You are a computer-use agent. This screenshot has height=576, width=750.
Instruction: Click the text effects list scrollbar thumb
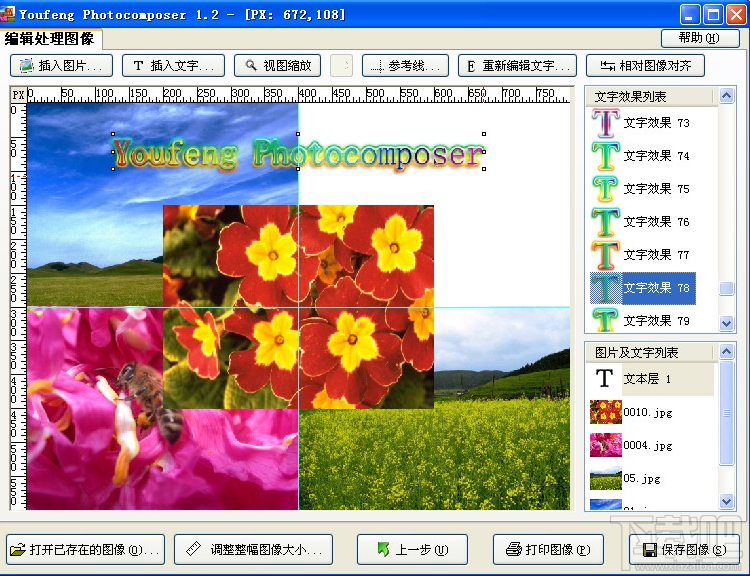tap(727, 288)
